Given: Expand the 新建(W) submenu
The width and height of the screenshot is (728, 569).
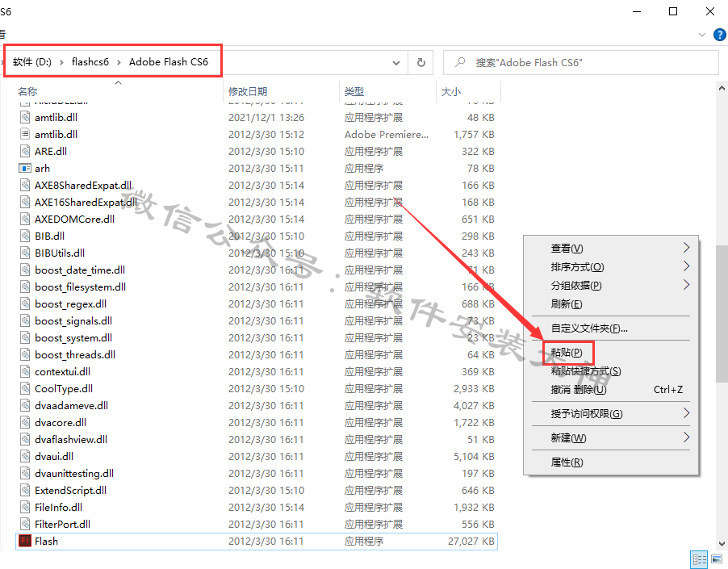Looking at the screenshot, I should click(x=686, y=437).
